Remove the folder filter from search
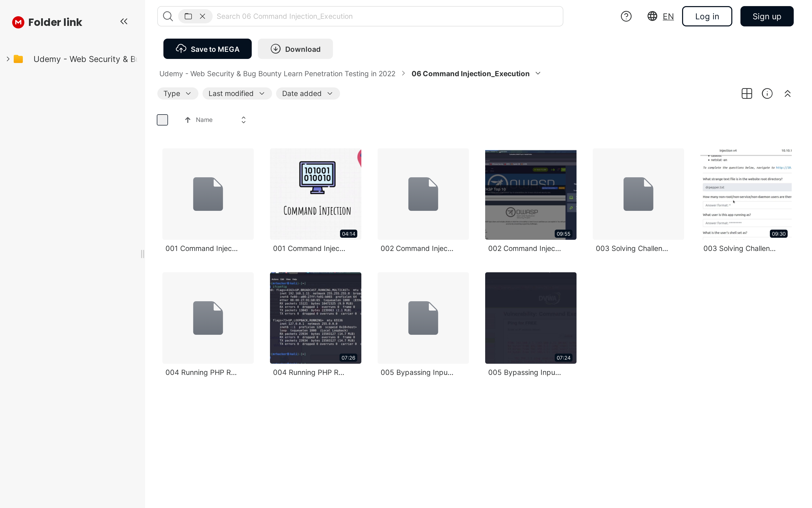 pos(202,16)
